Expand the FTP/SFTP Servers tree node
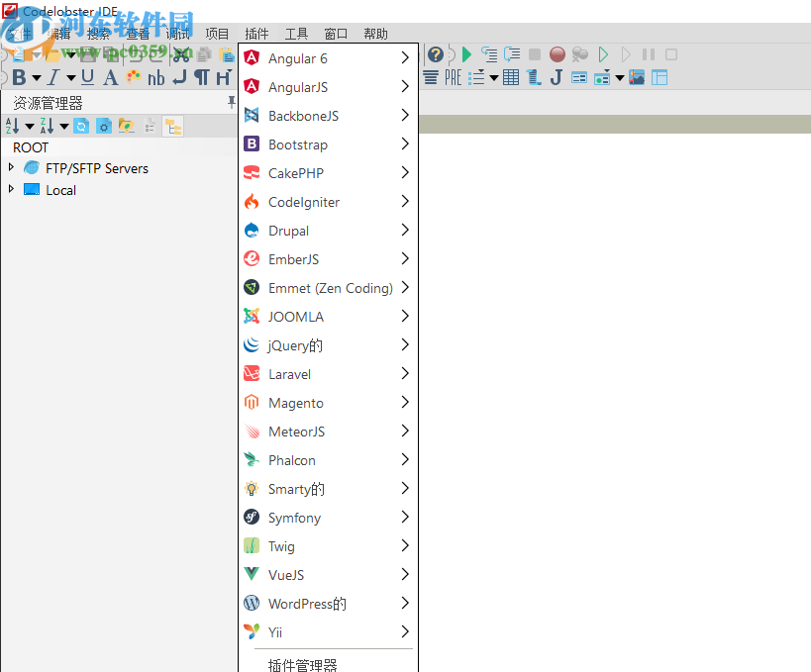Image resolution: width=811 pixels, height=672 pixels. click(x=11, y=168)
